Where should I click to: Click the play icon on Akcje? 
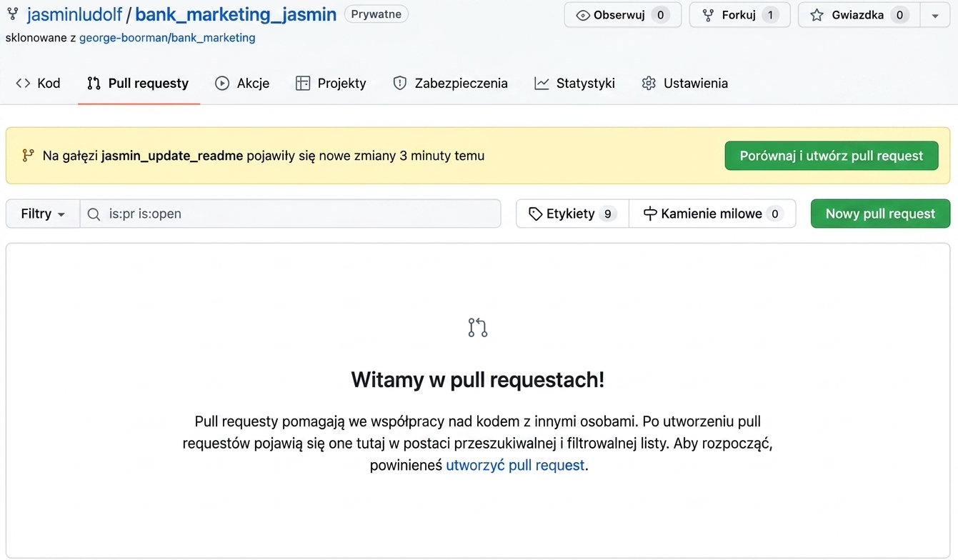click(222, 84)
